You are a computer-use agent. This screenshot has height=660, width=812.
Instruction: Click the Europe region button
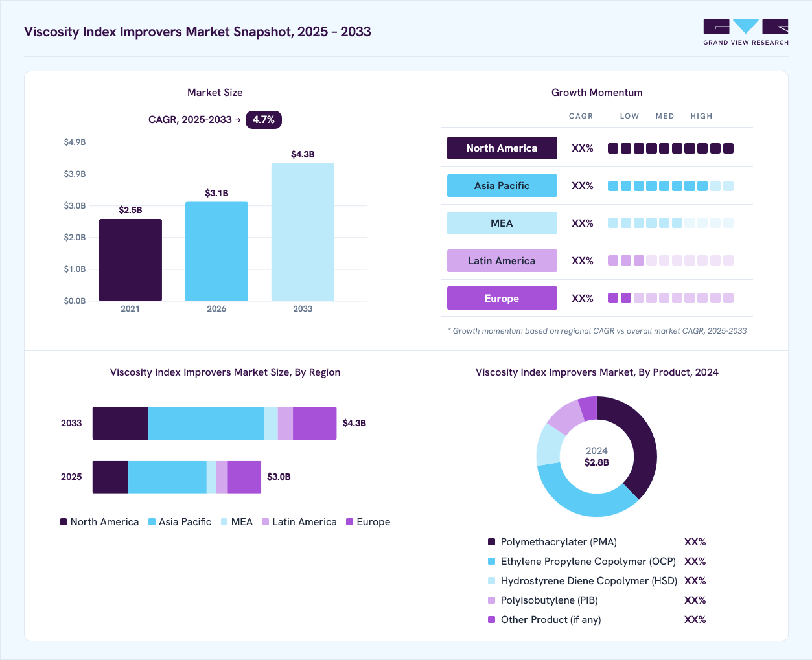(x=502, y=298)
